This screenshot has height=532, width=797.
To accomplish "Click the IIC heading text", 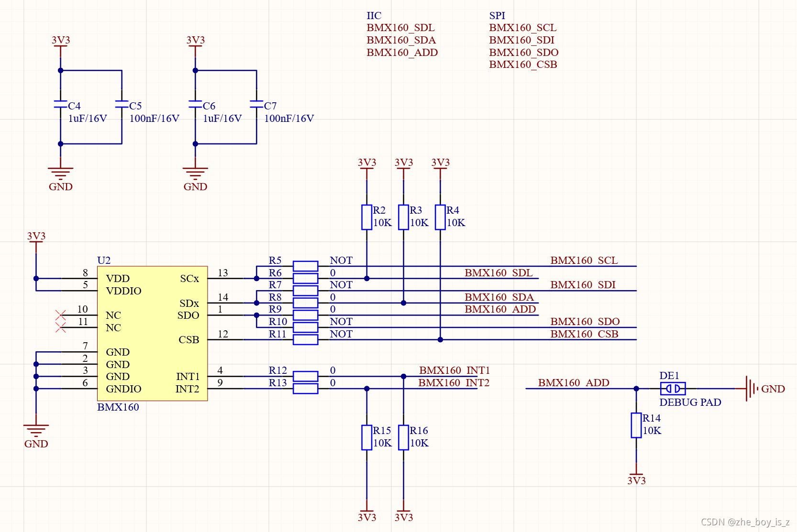I will point(374,16).
